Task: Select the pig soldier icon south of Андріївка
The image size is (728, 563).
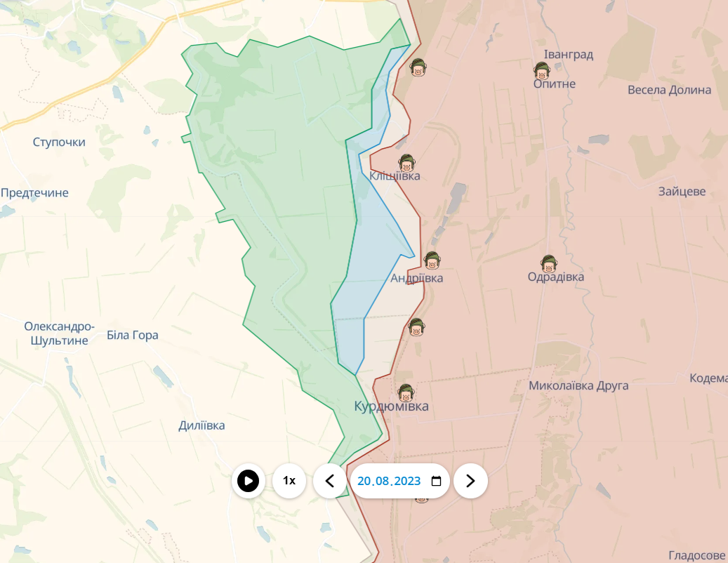Action: tap(416, 327)
